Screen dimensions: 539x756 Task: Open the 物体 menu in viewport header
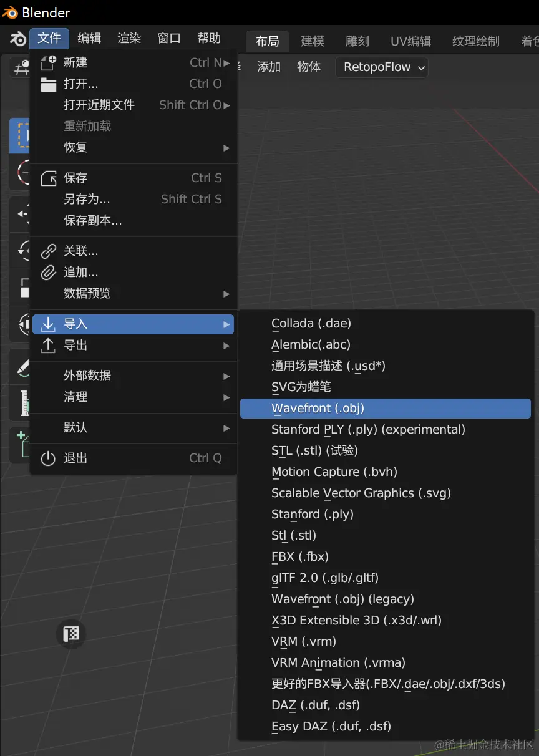coord(309,67)
